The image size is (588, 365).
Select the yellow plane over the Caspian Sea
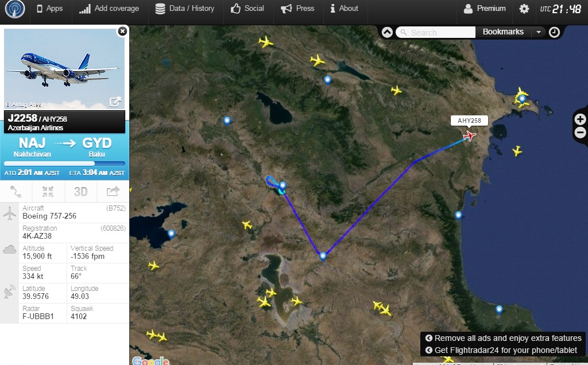pos(517,151)
